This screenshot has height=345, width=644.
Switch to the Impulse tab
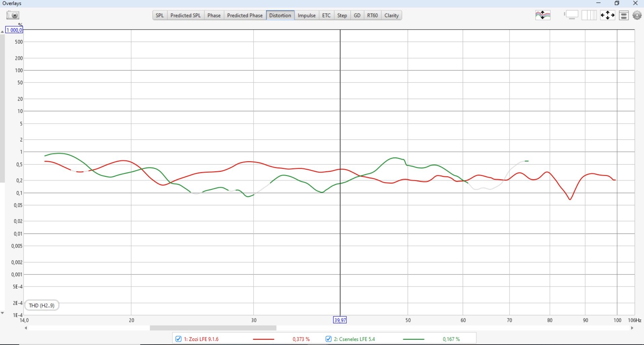click(x=306, y=15)
